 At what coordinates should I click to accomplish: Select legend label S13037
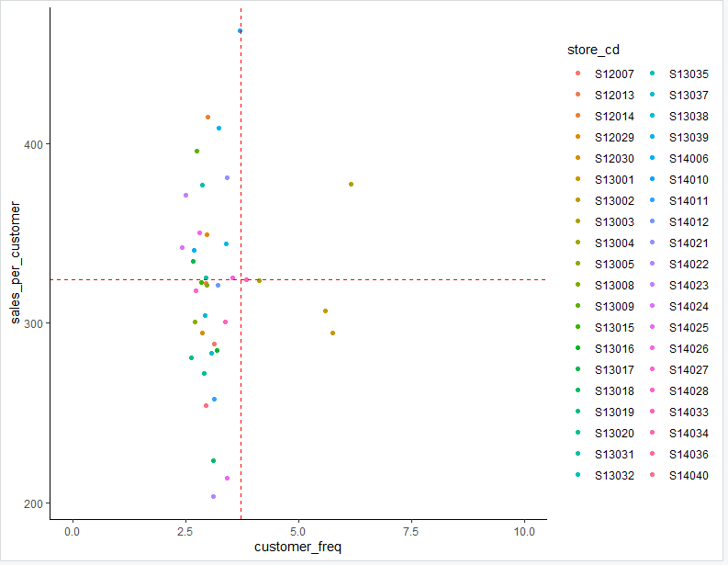click(x=689, y=96)
